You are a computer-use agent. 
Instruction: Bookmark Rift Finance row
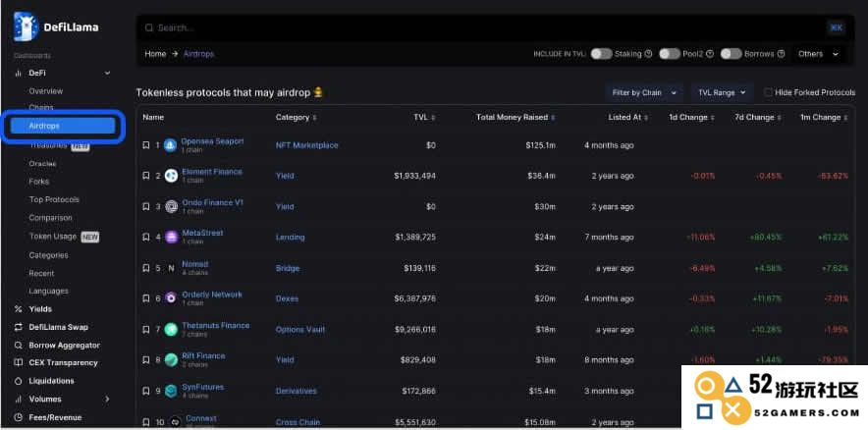(145, 359)
